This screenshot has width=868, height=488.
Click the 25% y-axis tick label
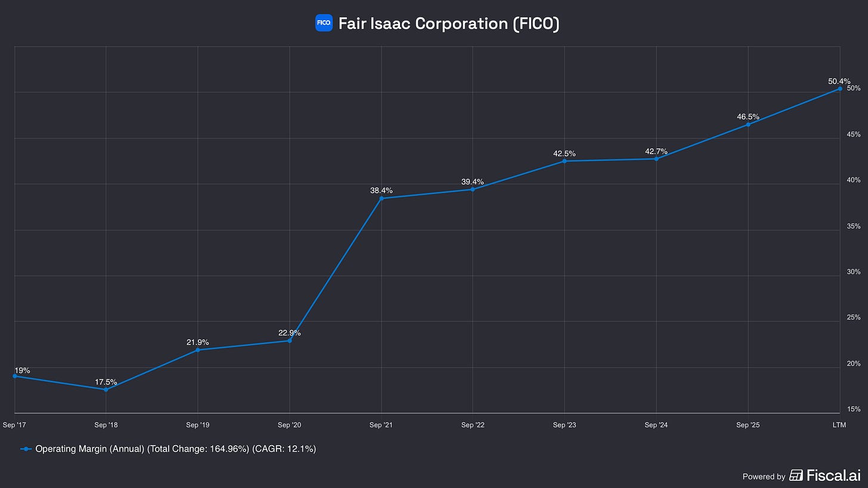(854, 318)
